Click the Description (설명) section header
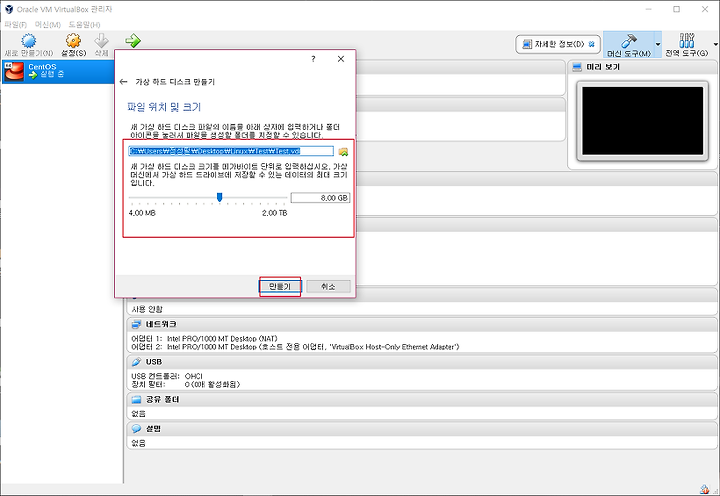This screenshot has width=720, height=496. (422, 428)
